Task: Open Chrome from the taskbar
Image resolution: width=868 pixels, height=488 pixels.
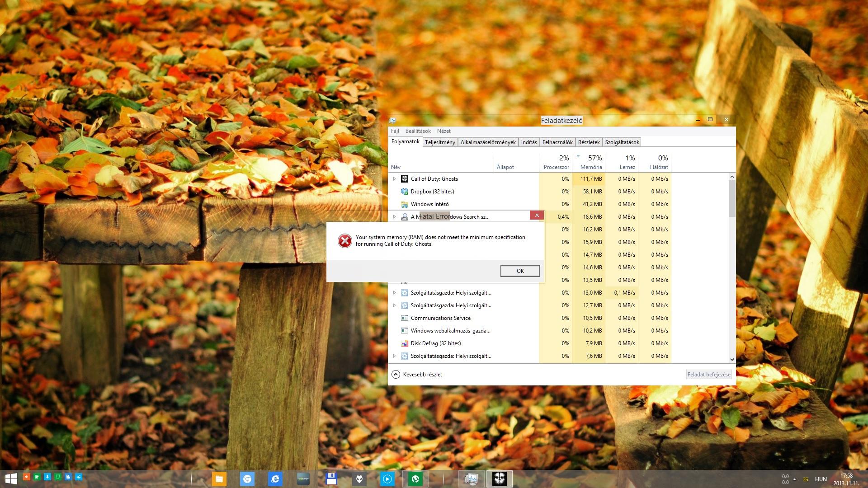Action: [x=247, y=479]
